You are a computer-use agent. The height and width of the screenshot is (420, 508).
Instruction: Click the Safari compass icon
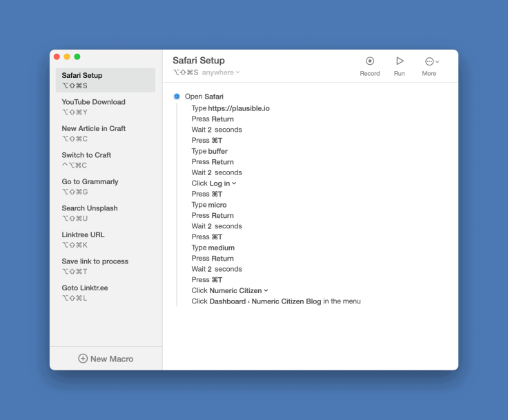click(177, 96)
